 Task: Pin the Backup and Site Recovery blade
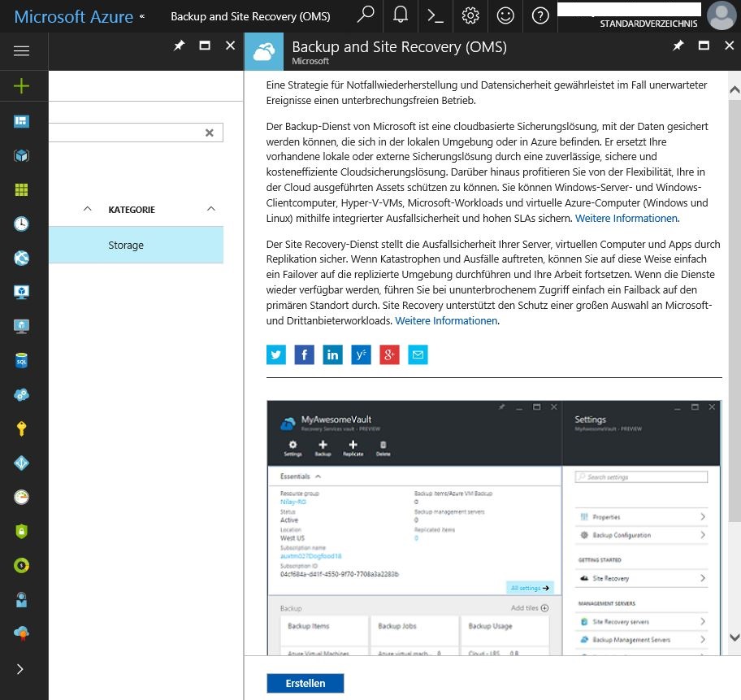click(x=678, y=46)
